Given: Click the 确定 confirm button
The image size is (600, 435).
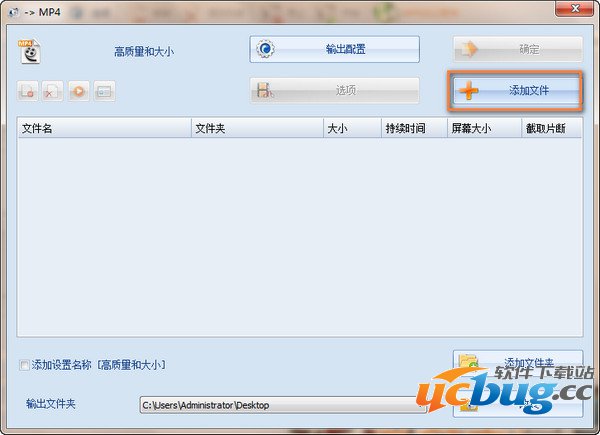Looking at the screenshot, I should tap(518, 49).
